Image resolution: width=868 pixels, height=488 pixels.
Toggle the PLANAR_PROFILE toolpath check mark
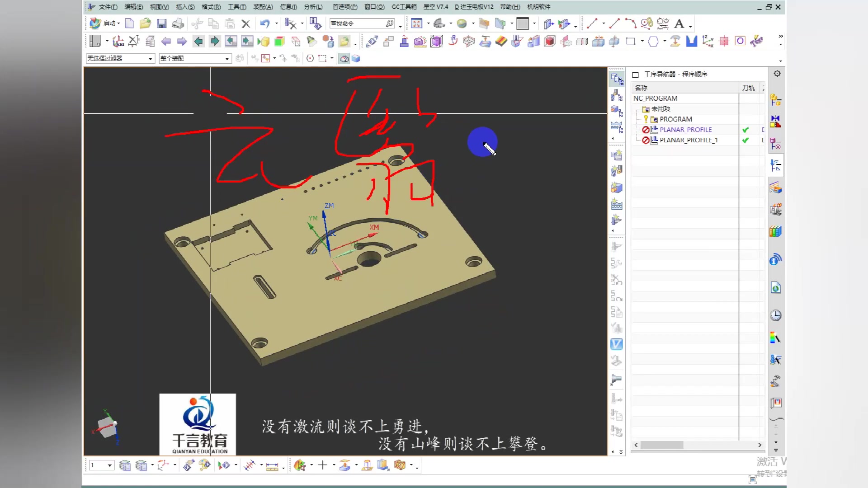(745, 130)
